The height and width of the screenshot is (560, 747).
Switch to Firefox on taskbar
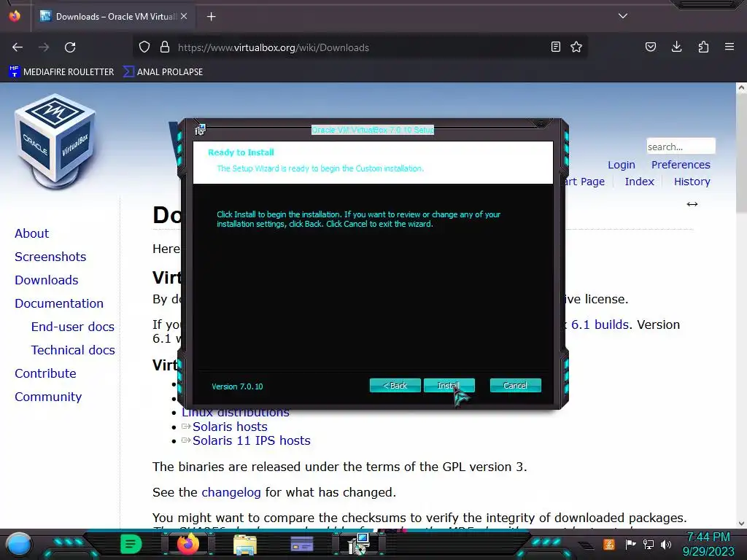(187, 544)
